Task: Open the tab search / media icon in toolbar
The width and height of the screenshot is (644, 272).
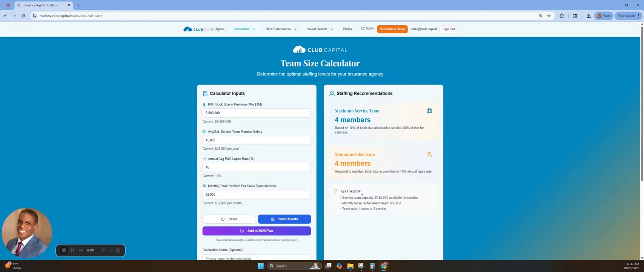Action: click(575, 16)
